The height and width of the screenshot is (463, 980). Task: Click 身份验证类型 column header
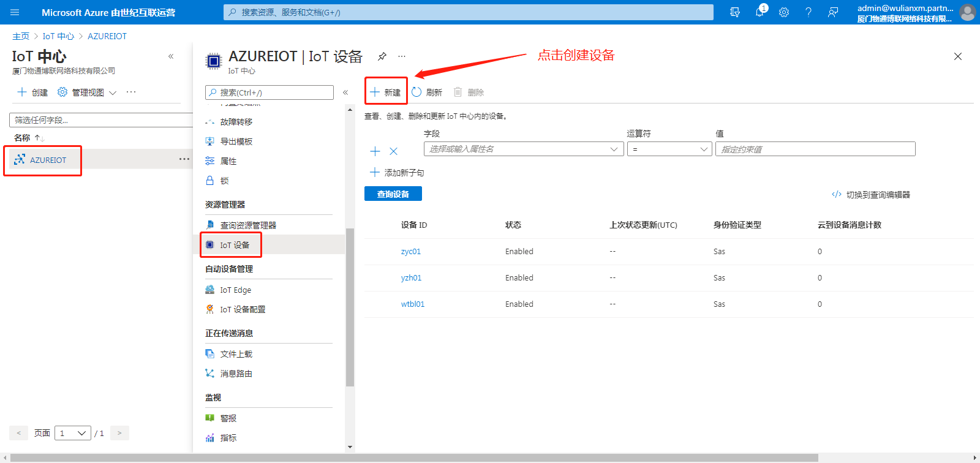737,225
